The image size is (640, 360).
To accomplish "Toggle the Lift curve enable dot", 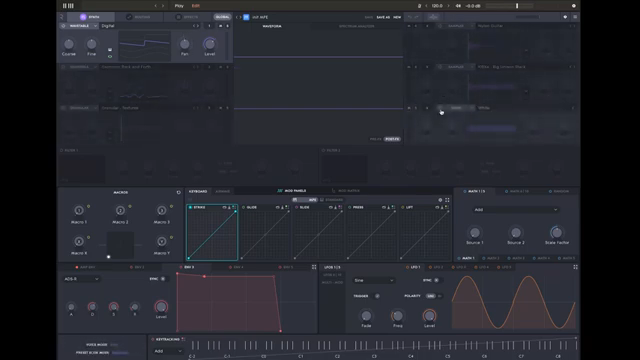I will coord(402,207).
